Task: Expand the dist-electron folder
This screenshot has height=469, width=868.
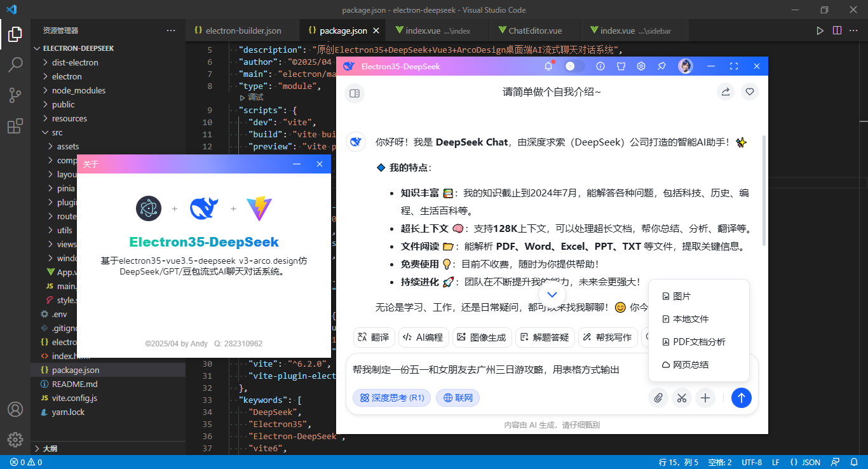Action: pyautogui.click(x=108, y=62)
